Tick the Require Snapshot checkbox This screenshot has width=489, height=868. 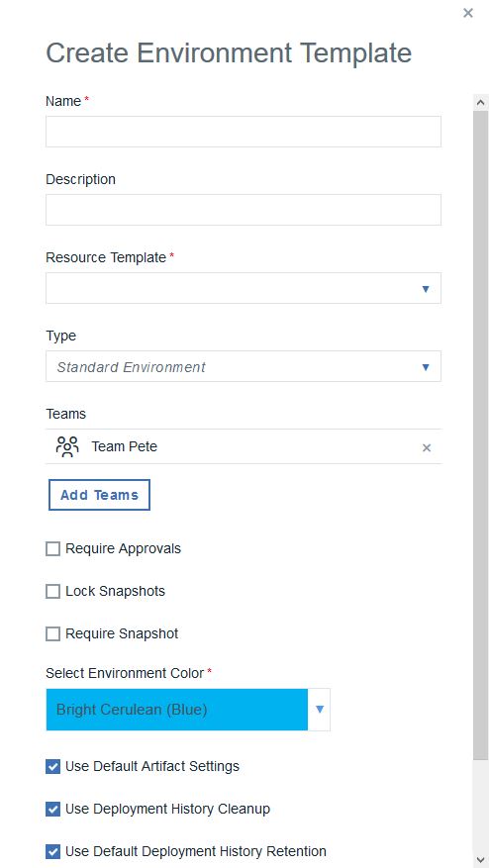click(52, 633)
